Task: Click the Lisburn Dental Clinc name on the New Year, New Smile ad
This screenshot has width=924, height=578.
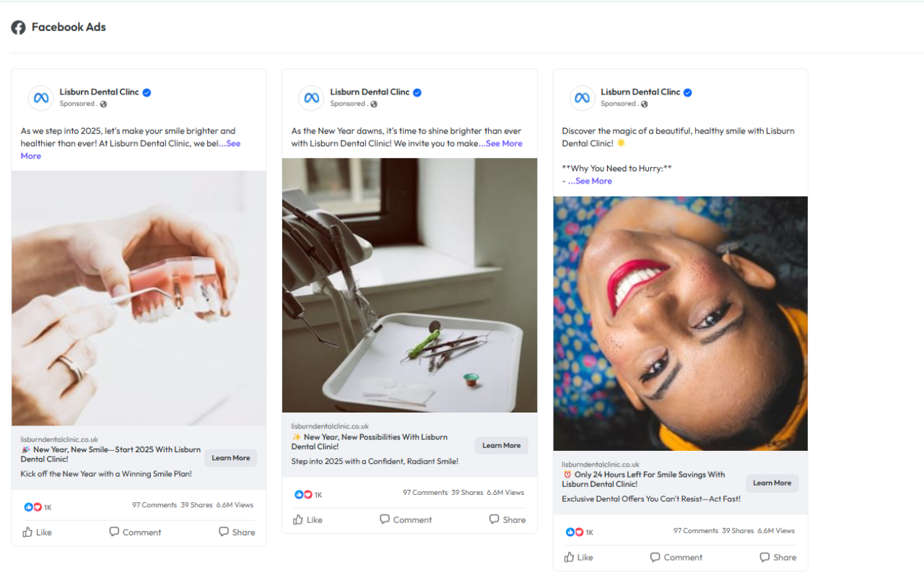Action: 100,92
